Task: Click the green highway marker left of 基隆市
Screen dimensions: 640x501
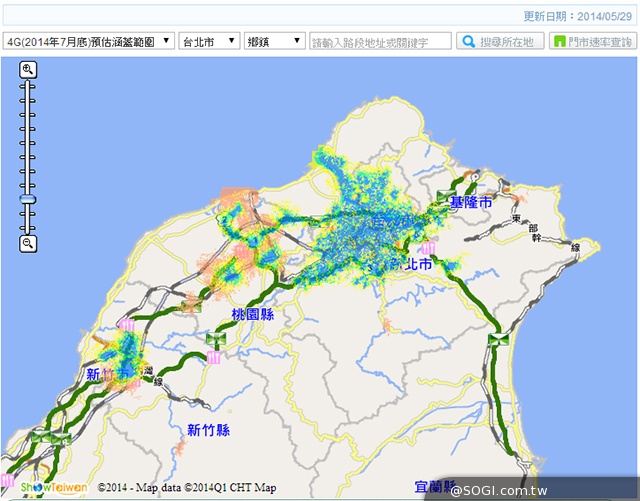Action: [443, 194]
